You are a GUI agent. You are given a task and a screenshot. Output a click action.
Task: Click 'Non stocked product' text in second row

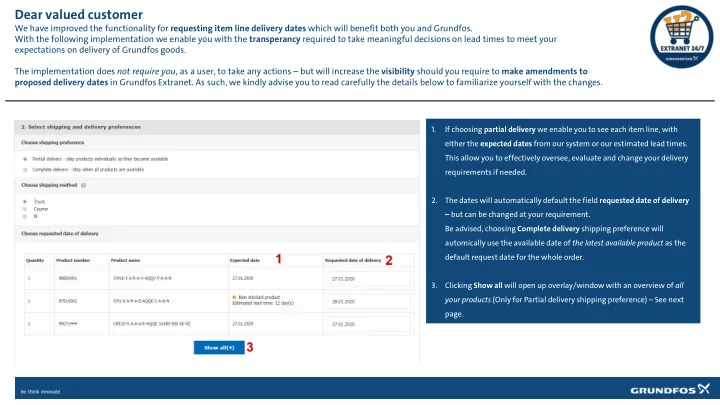259,298
